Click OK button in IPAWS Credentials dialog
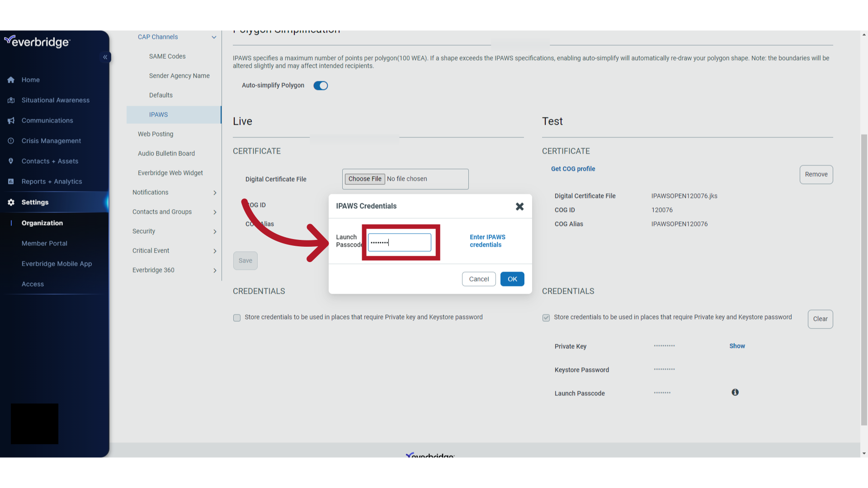 (x=511, y=279)
